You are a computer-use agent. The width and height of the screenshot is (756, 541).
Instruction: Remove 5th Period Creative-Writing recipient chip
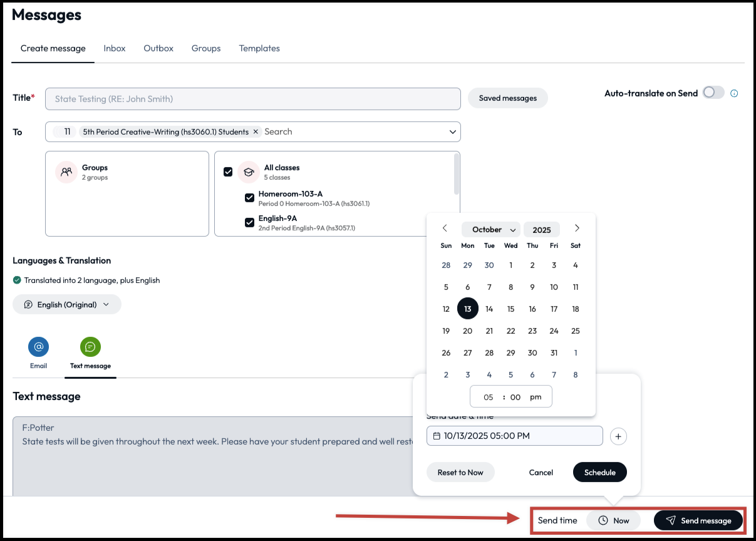click(x=256, y=132)
